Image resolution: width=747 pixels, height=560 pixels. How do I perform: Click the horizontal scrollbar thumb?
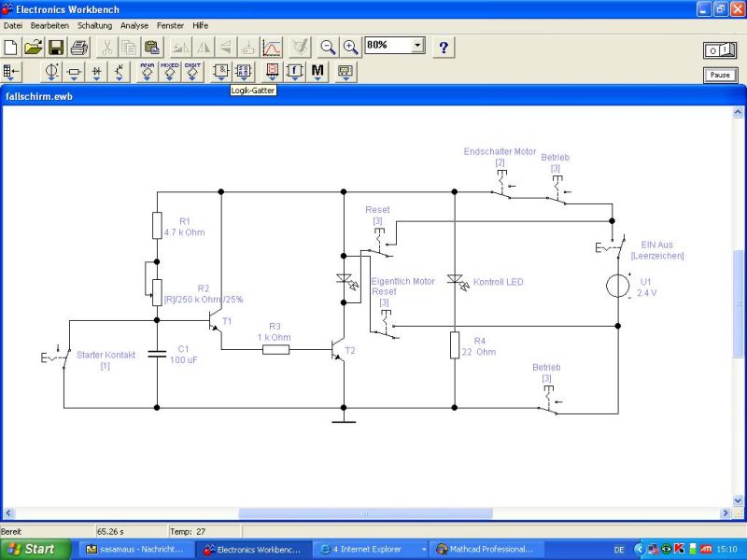pos(364,513)
